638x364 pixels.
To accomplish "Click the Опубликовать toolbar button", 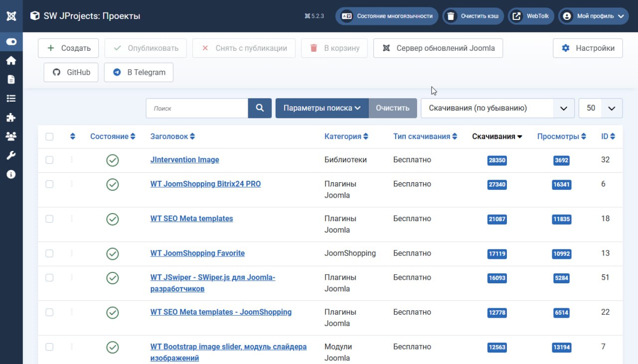I will (146, 48).
